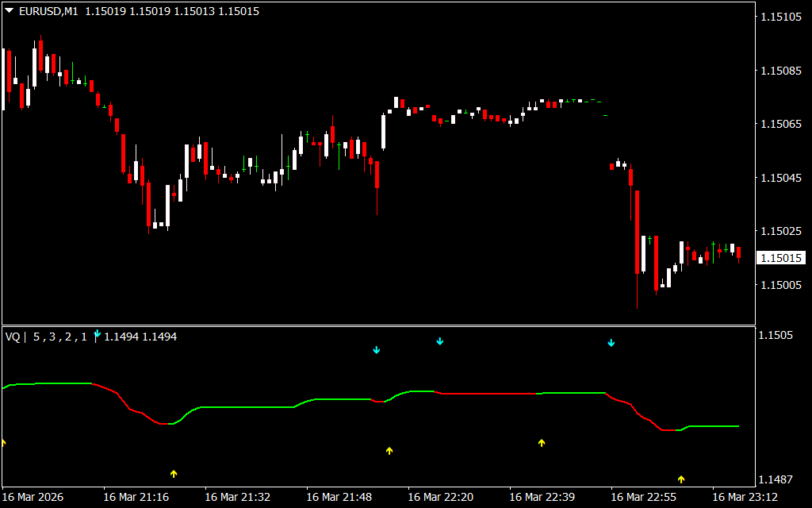
Task: Select the 16 Mar 23:12 time label
Action: [745, 497]
